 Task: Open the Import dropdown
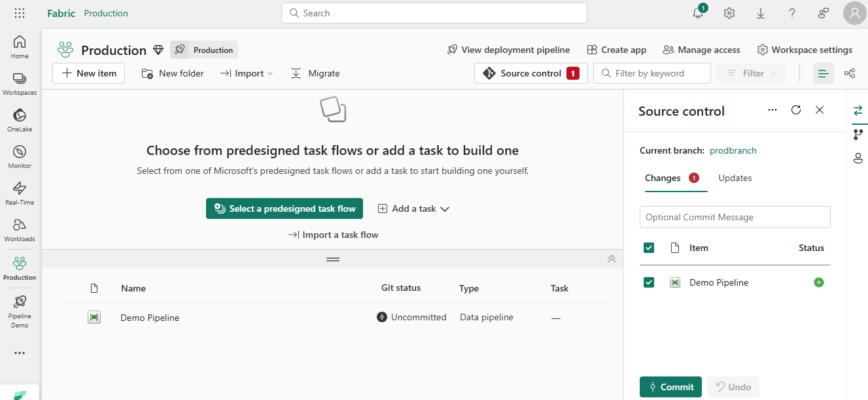point(246,73)
